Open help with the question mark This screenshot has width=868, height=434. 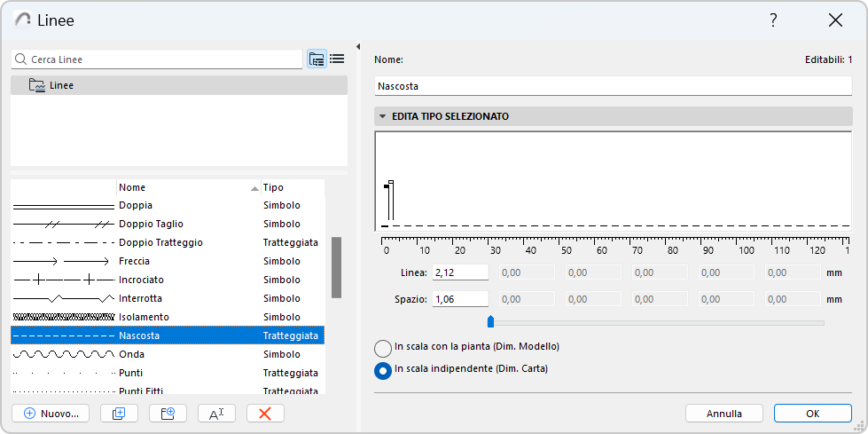point(773,20)
